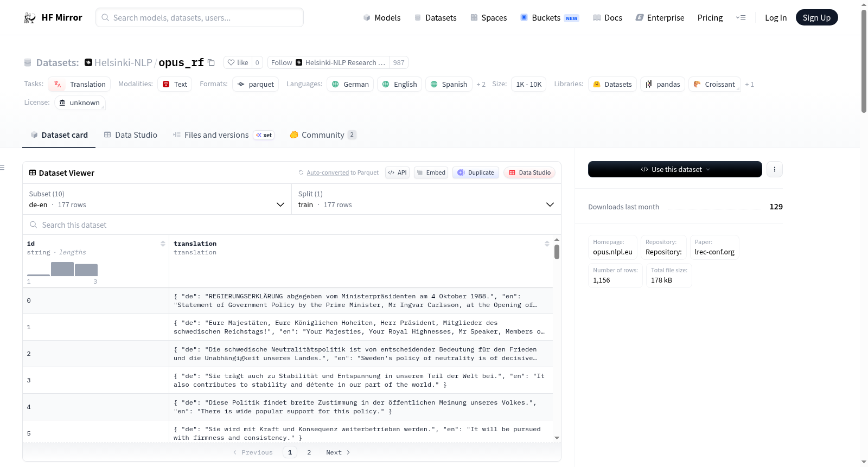Sort the translation column using its sort arrows
The width and height of the screenshot is (868, 467).
(547, 244)
